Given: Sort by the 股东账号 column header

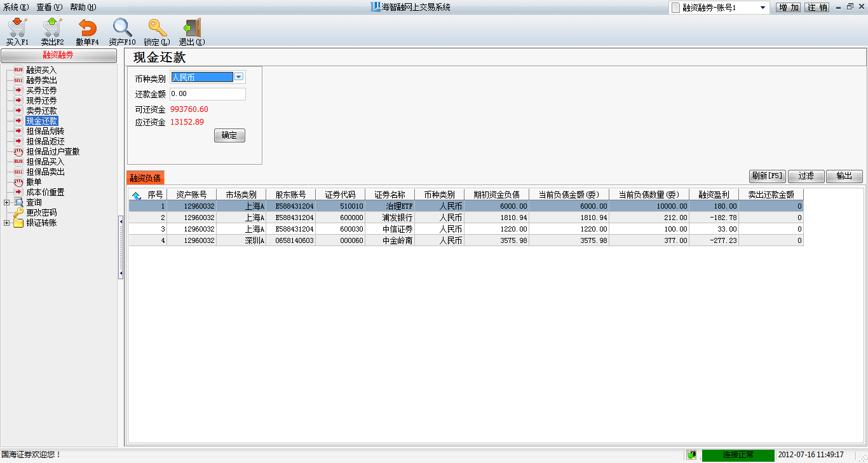Looking at the screenshot, I should (x=290, y=195).
